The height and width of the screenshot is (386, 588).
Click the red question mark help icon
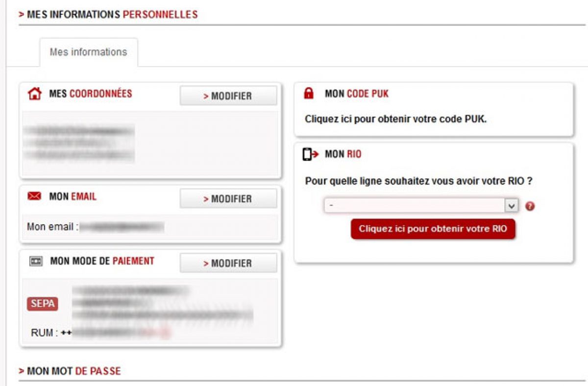coord(530,206)
